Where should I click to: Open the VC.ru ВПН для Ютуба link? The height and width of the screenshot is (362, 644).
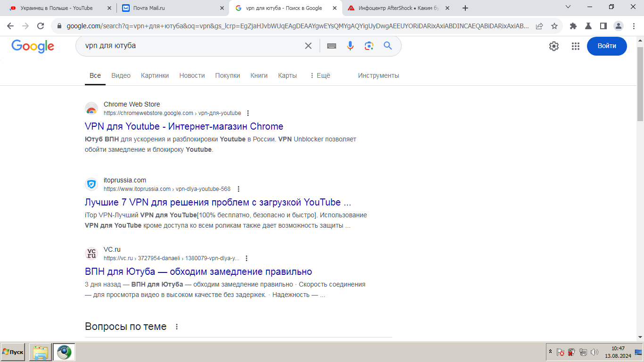point(198,271)
